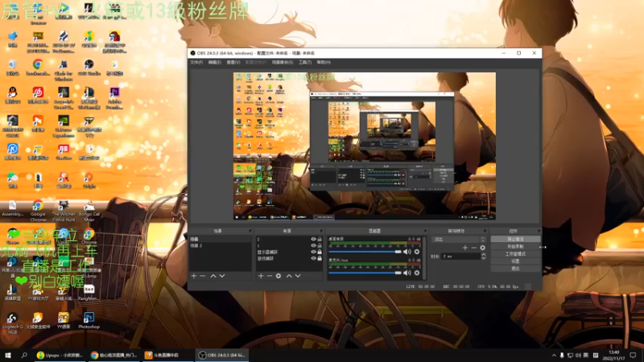644x362 pixels.
Task: Click the transition duration input field
Action: 460,256
